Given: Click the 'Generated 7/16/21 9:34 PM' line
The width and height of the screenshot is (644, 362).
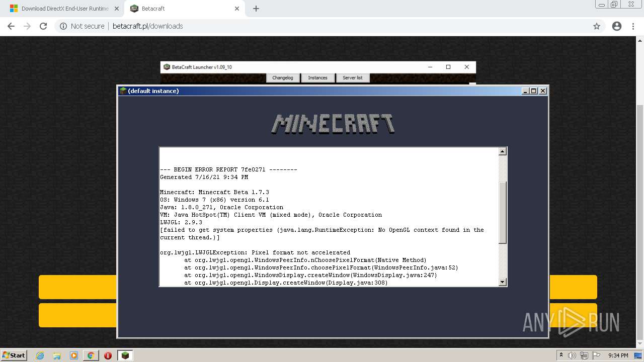Looking at the screenshot, I should click(204, 177).
